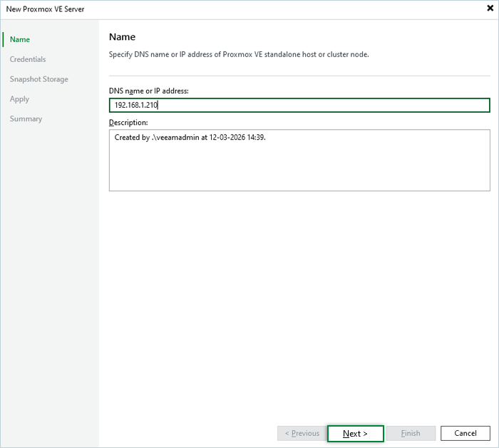
Task: Click the 'Description:' label
Action: (128, 123)
